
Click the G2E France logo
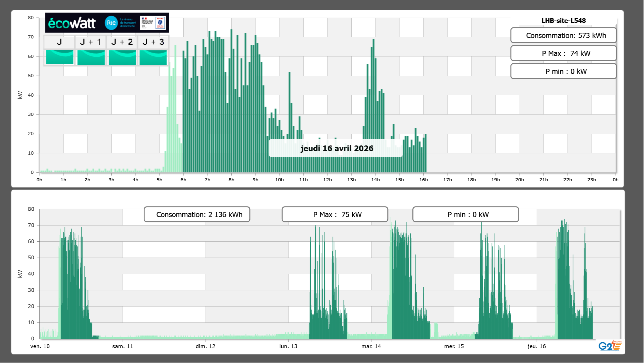point(610,346)
